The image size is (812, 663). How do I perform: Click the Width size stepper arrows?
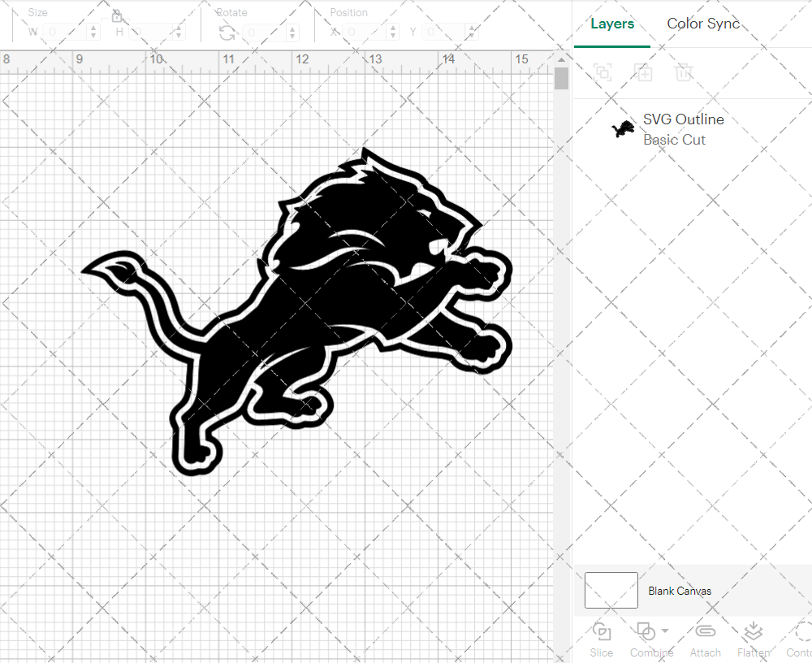tap(93, 32)
